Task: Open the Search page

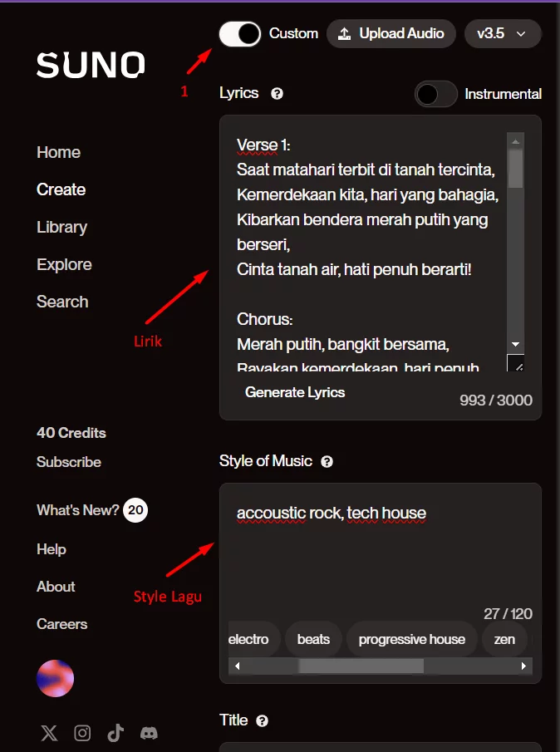Action: click(62, 302)
